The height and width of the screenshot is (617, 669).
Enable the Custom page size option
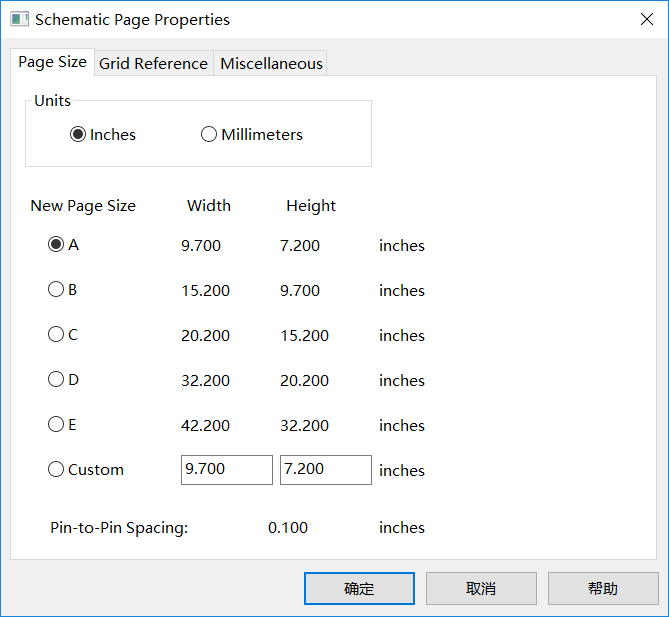pos(56,470)
